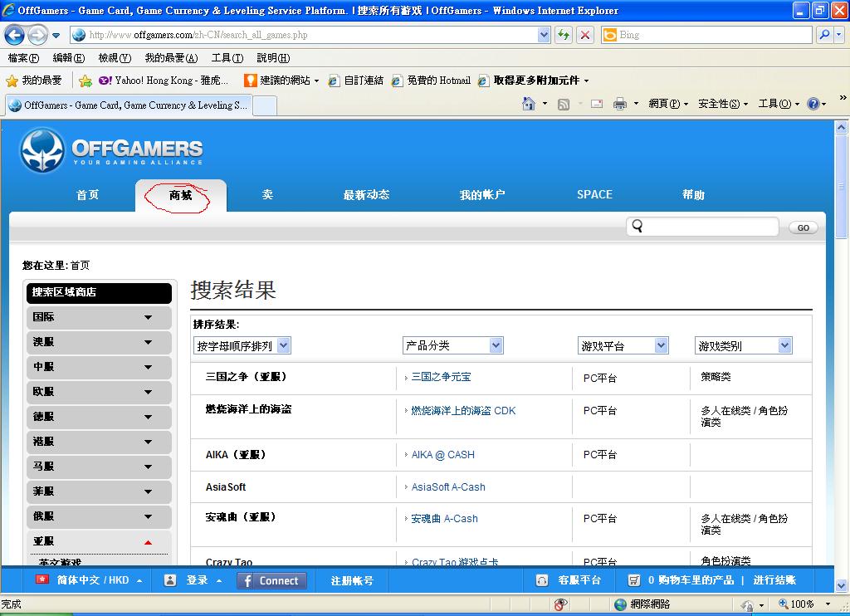Expand the 中服 region store
The width and height of the screenshot is (850, 616).
pyautogui.click(x=99, y=367)
